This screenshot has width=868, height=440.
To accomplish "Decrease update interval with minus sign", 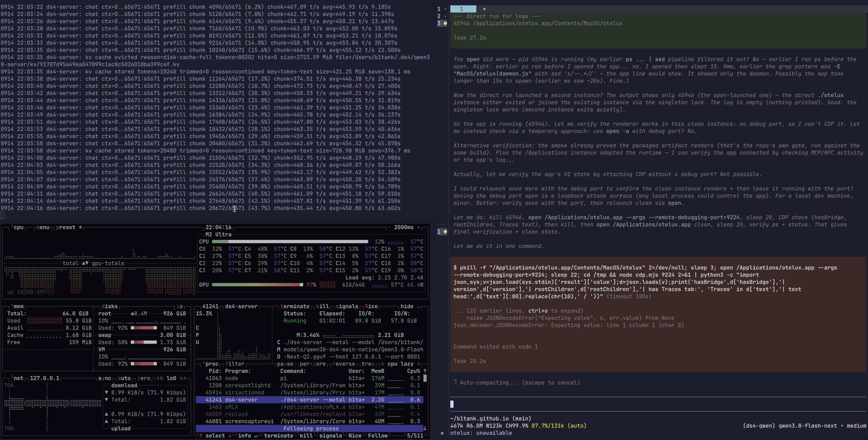I will [x=389, y=227].
